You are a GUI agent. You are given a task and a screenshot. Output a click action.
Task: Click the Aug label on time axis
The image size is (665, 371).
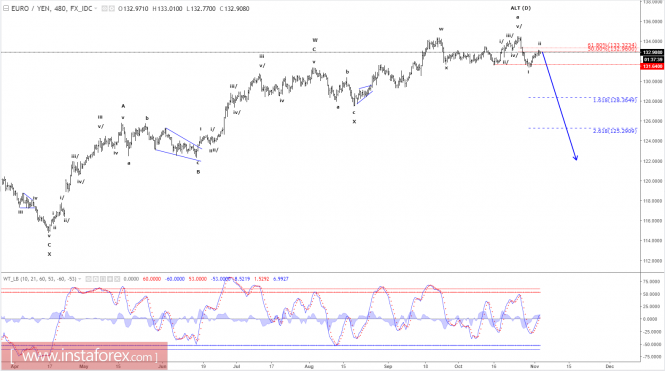tap(309, 366)
